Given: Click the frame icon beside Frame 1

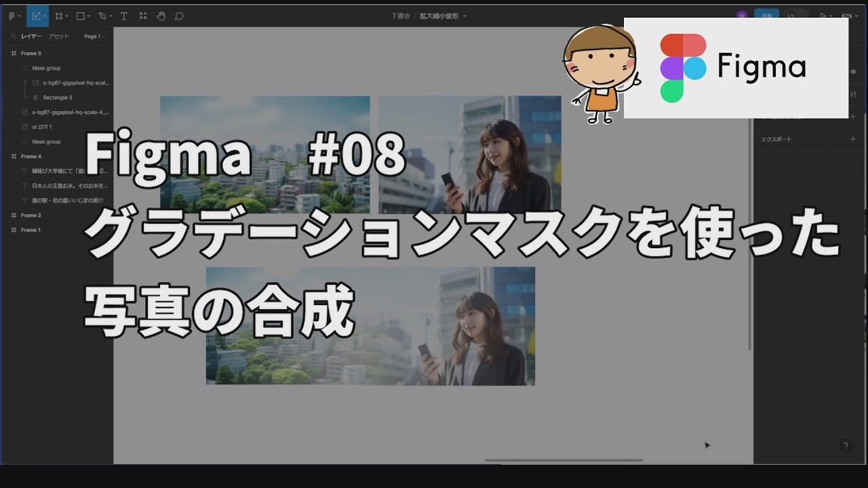Looking at the screenshot, I should click(x=14, y=230).
